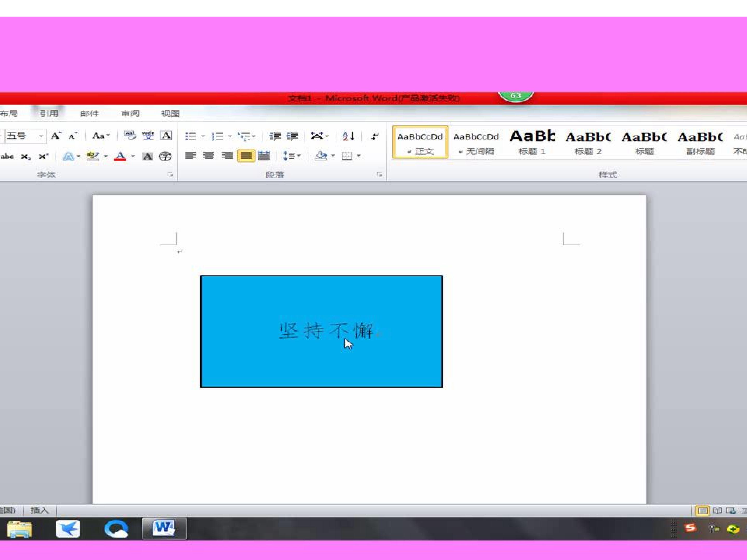Toggle the highlighted Justify alignment button

[x=246, y=156]
